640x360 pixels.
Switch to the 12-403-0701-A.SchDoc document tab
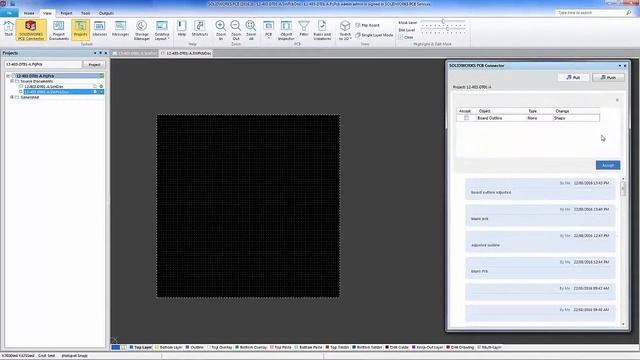[134, 53]
